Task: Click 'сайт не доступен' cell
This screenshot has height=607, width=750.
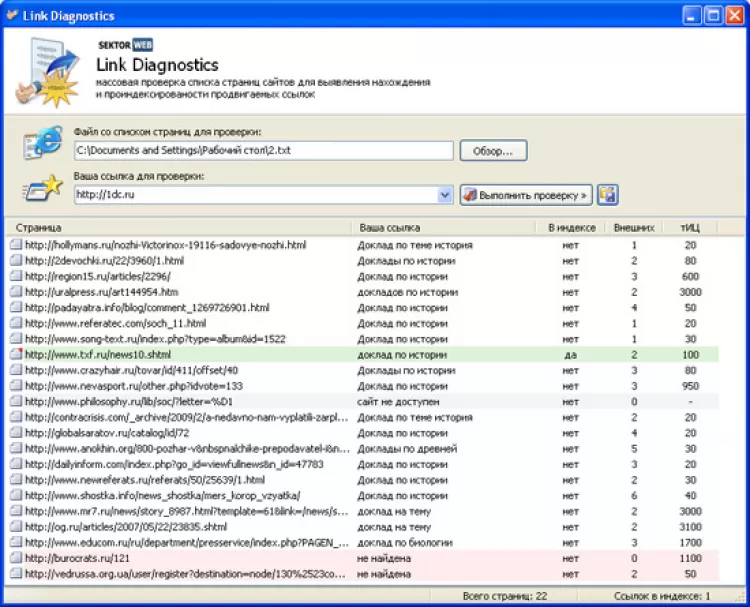Action: click(398, 402)
